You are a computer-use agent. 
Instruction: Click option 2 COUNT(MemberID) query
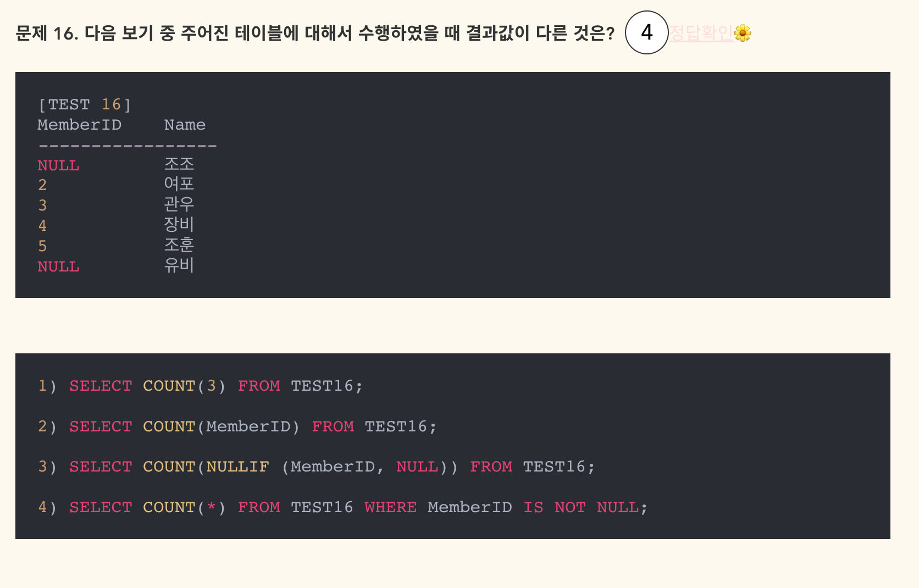(x=237, y=426)
